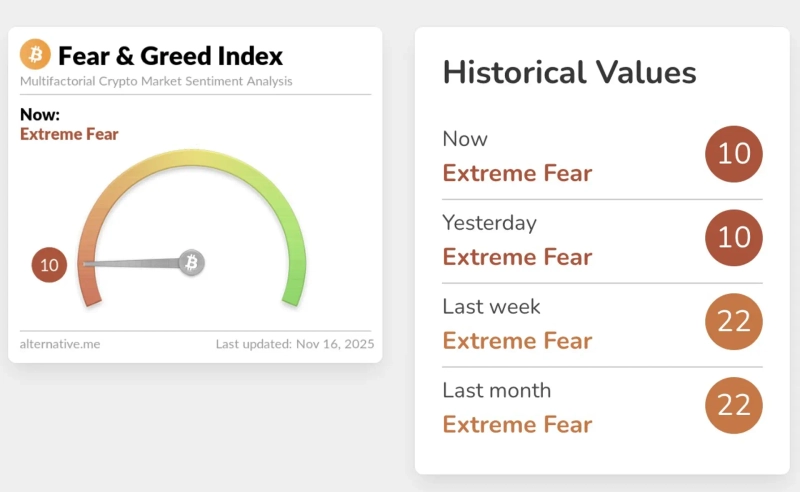Click the Last week value circle 22

click(734, 321)
